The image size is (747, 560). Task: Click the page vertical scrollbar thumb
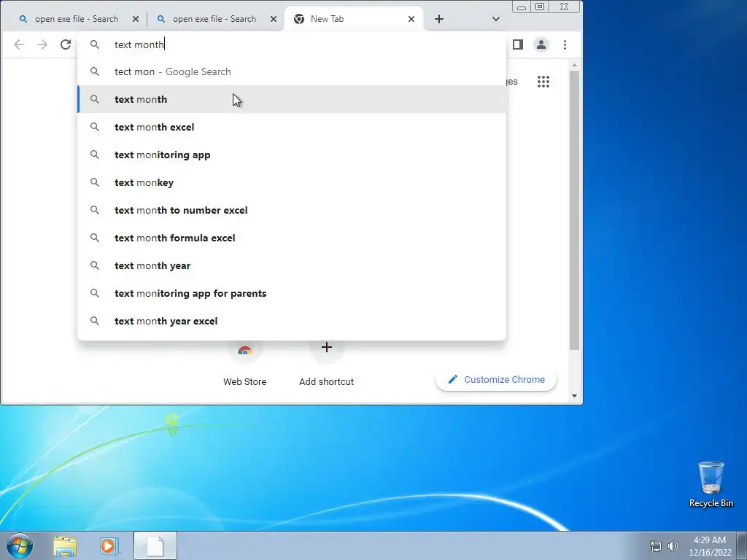pyautogui.click(x=575, y=211)
